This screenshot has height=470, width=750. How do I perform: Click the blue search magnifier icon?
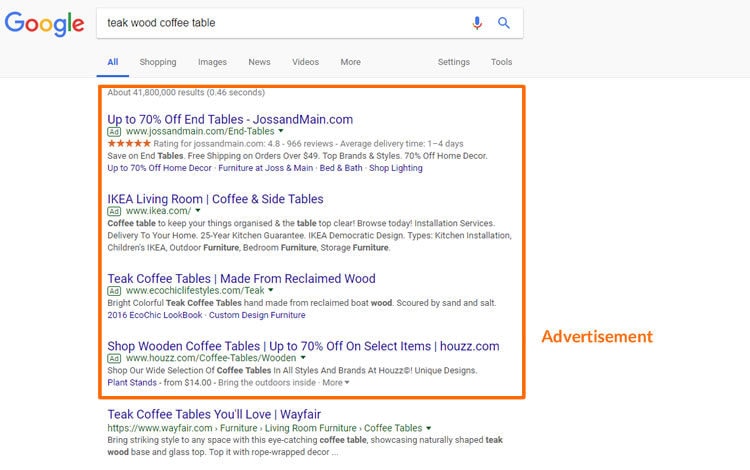(504, 22)
